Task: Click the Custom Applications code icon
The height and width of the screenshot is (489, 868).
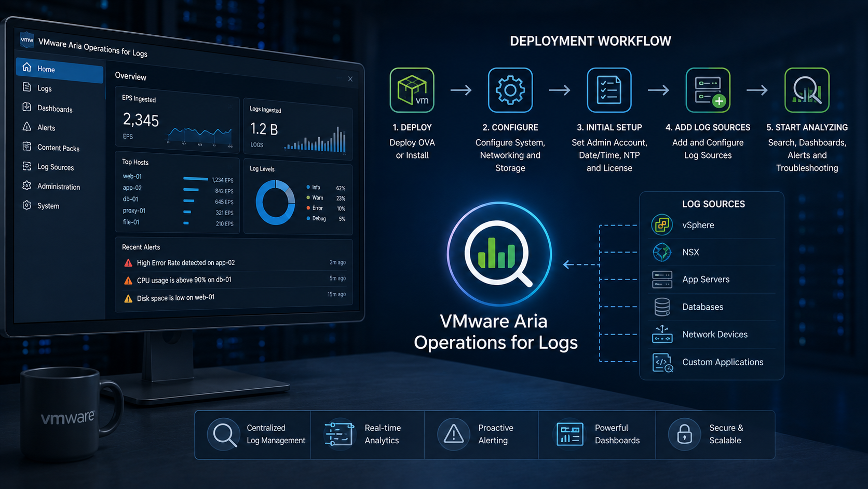Action: pyautogui.click(x=662, y=363)
